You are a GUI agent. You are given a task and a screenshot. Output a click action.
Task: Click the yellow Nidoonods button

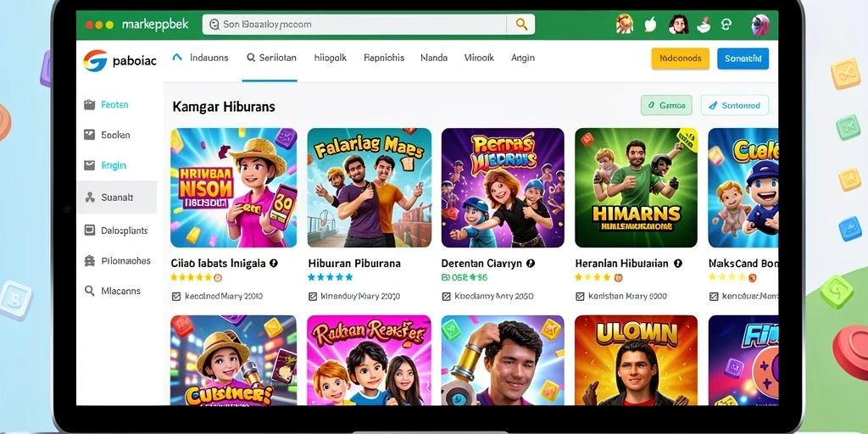coord(681,58)
